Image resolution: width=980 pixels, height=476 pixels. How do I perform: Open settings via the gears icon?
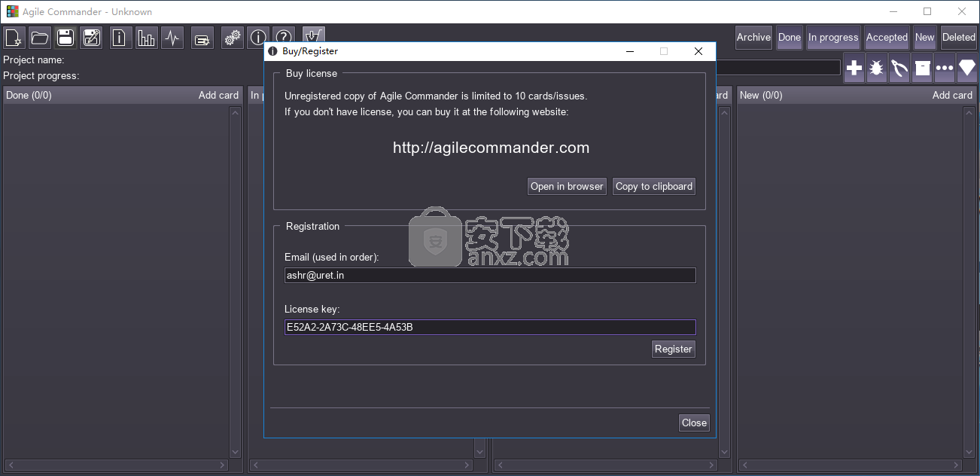[x=233, y=38]
